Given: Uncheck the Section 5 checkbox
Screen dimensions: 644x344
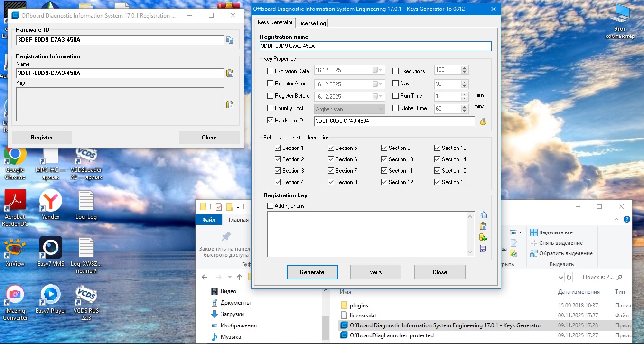Looking at the screenshot, I should pos(331,148).
